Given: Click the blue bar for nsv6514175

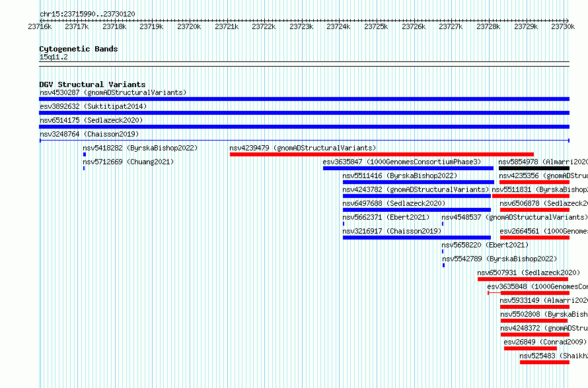Looking at the screenshot, I should coord(304,127).
